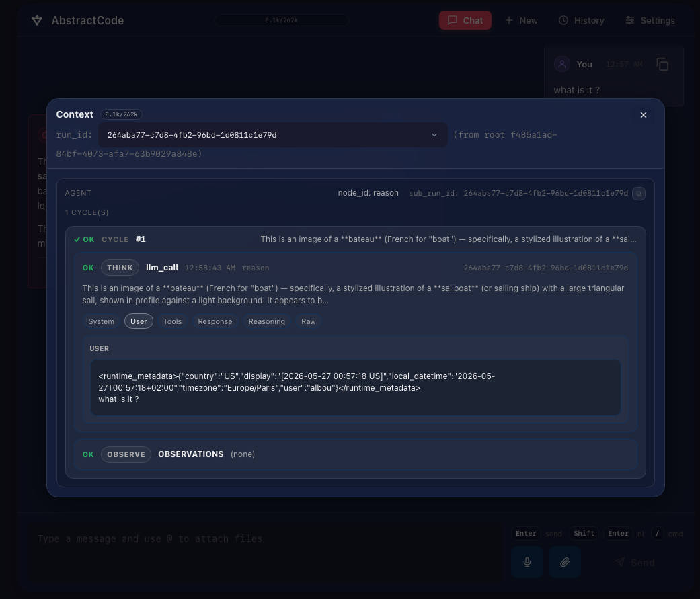Click the OBSERVATIONS (none) row

356,454
